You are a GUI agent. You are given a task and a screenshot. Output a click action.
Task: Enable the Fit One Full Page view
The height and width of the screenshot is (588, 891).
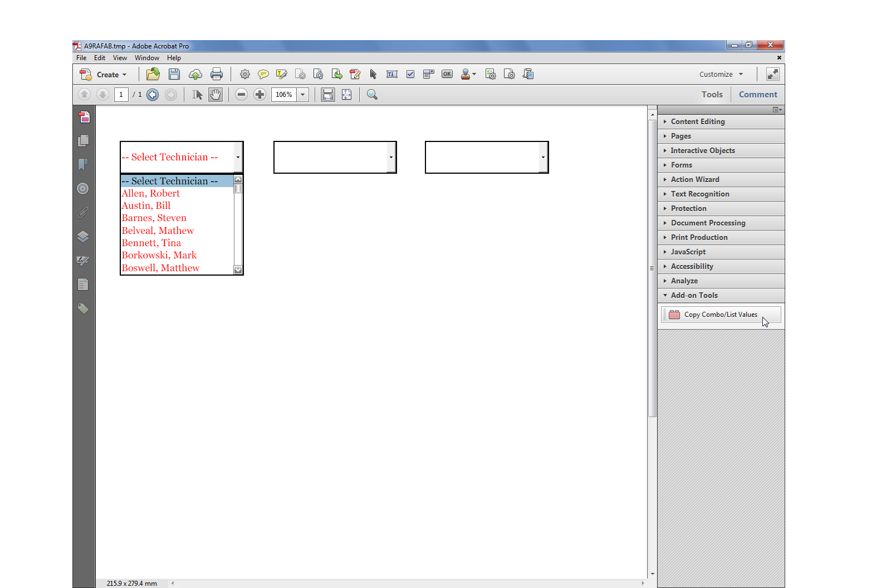point(346,94)
